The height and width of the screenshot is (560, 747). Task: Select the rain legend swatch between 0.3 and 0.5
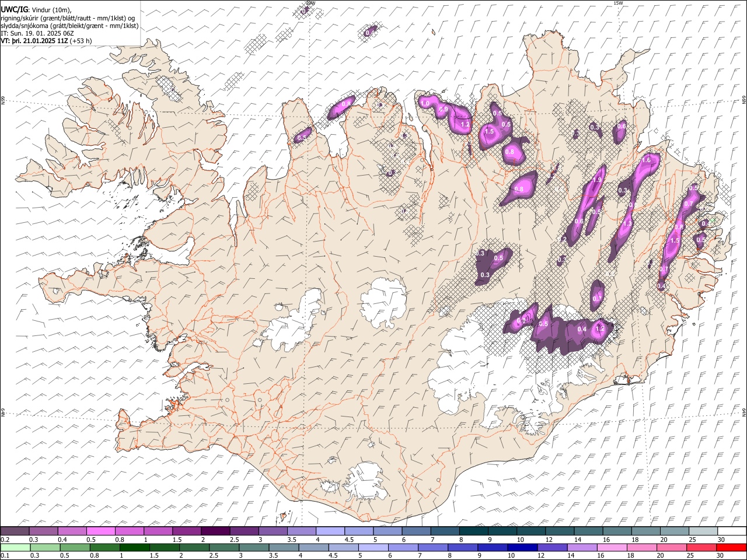pyautogui.click(x=45, y=547)
